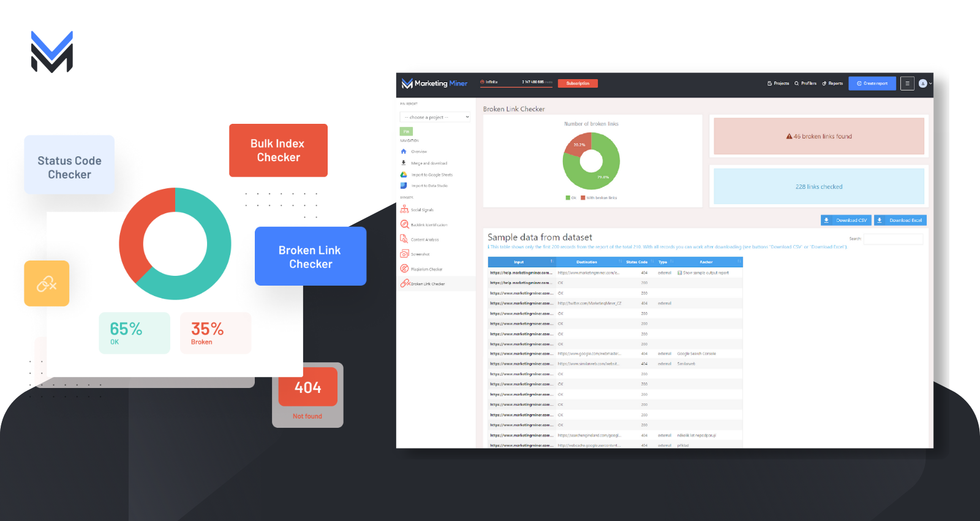Click the green Pin button
980x521 pixels.
point(406,131)
